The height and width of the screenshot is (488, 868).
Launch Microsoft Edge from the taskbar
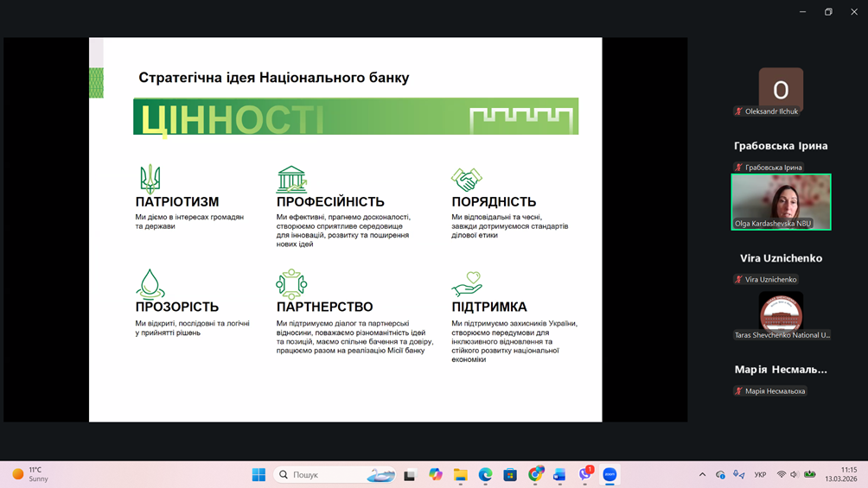click(x=486, y=474)
